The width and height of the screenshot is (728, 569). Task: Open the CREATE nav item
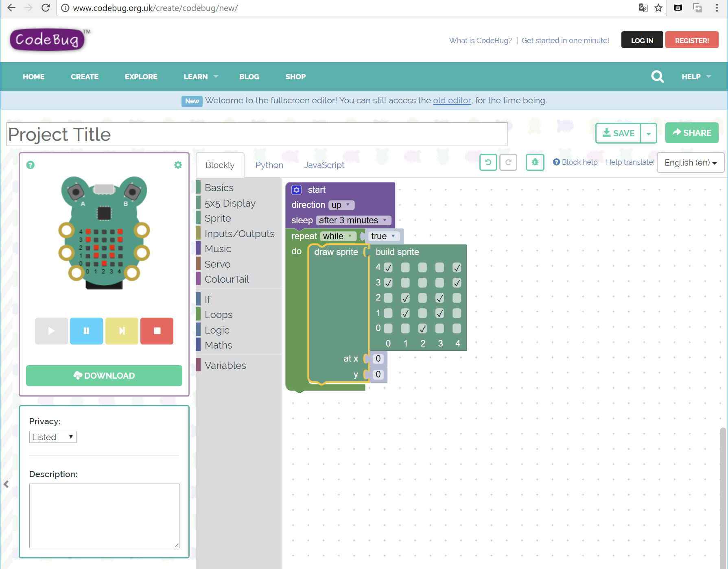coord(85,76)
